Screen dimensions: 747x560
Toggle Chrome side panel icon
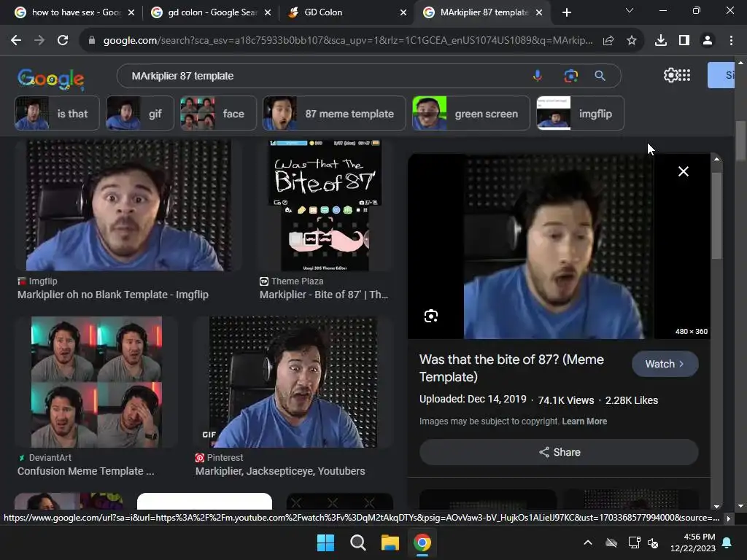pos(684,41)
